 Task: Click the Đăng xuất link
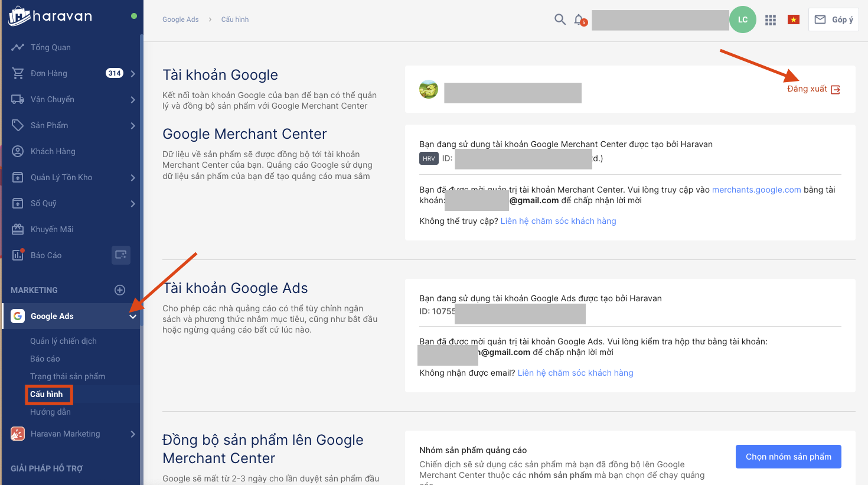813,89
